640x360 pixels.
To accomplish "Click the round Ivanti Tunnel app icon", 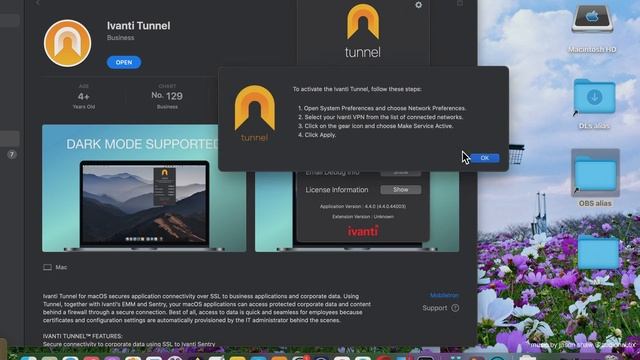I will click(67, 43).
